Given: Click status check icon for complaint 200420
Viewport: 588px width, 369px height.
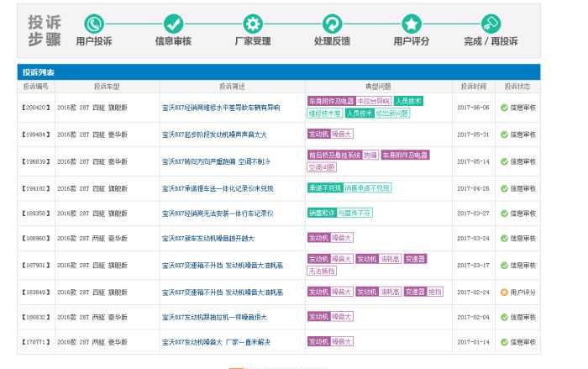Looking at the screenshot, I should click(x=504, y=108).
